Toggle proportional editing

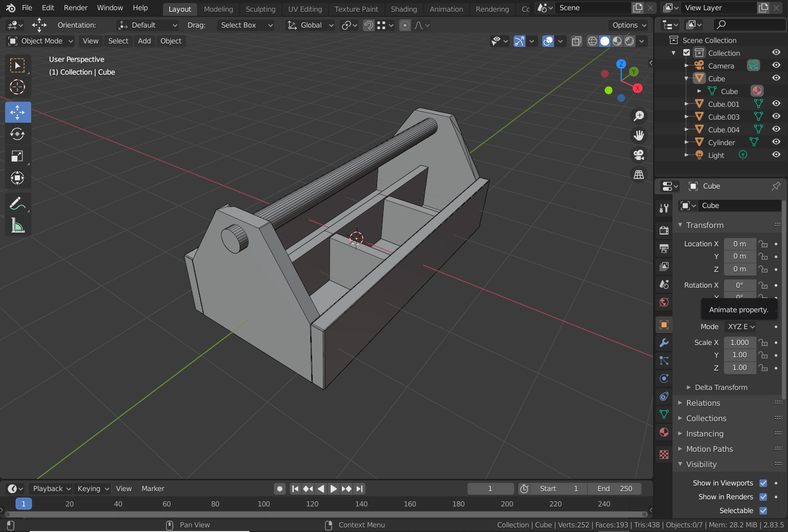[405, 25]
